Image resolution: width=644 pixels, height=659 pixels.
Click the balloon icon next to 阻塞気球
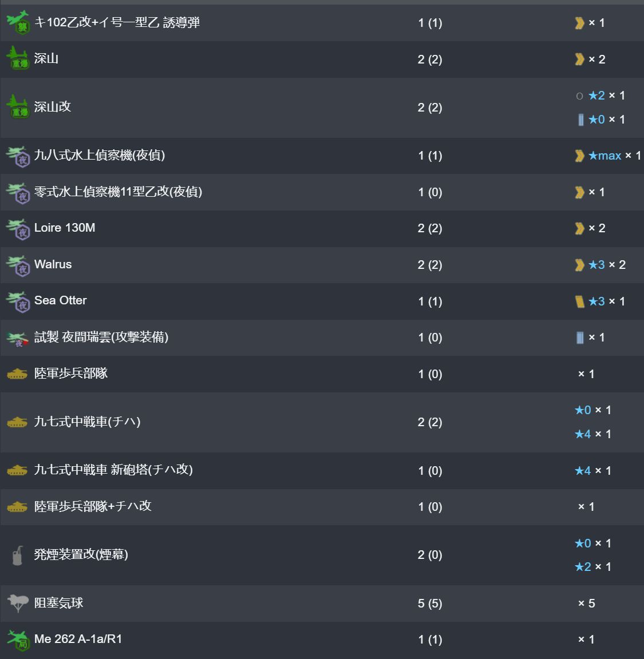18,603
